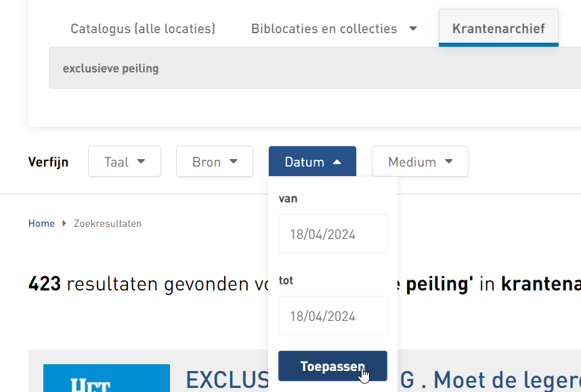Click the 'van' date field
This screenshot has height=392, width=581.
coord(332,234)
